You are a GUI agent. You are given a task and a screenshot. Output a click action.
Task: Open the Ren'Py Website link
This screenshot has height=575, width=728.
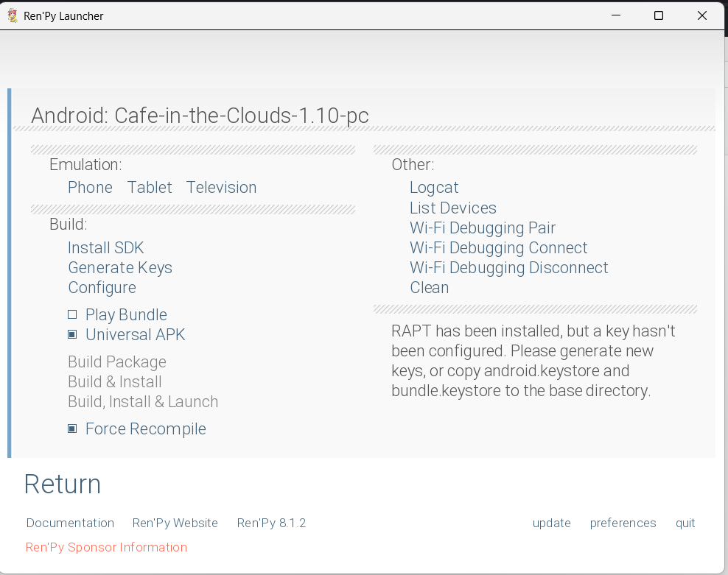tap(175, 523)
